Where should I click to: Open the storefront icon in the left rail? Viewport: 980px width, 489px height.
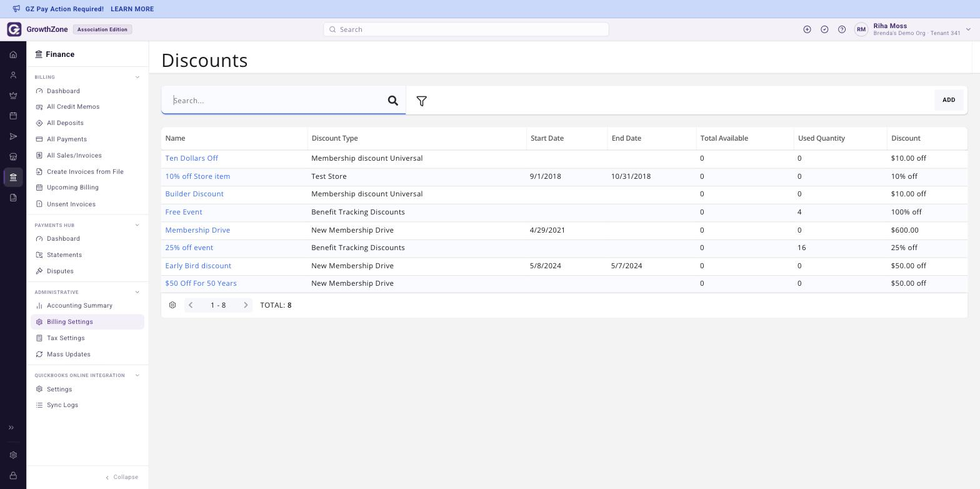point(13,157)
